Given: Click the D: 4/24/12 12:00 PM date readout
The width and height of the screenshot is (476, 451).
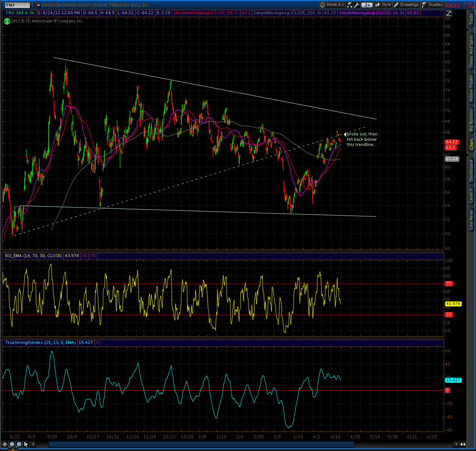Looking at the screenshot, I should tap(59, 13).
